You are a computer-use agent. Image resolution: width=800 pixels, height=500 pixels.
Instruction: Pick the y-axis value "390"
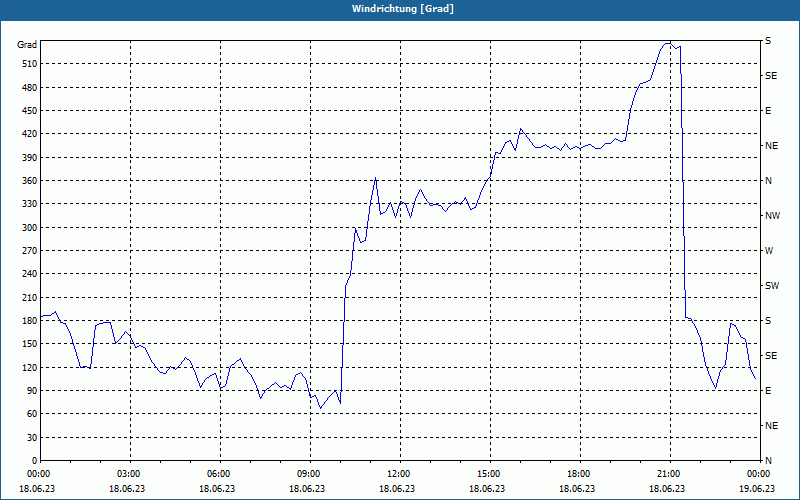[x=30, y=158]
